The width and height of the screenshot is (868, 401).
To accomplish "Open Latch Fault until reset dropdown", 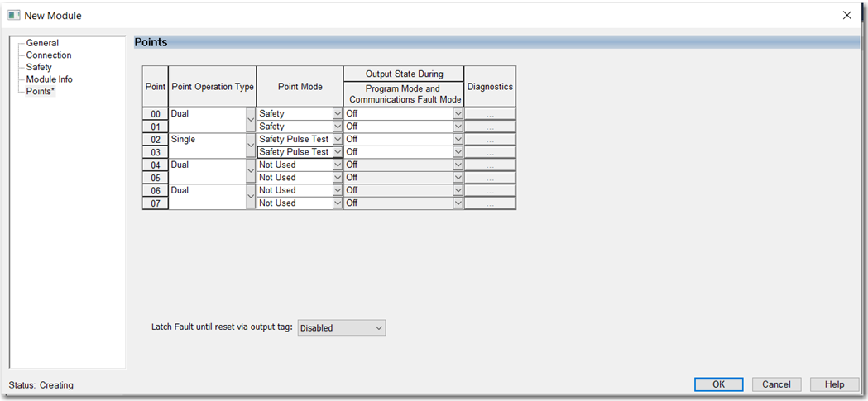I will point(341,328).
